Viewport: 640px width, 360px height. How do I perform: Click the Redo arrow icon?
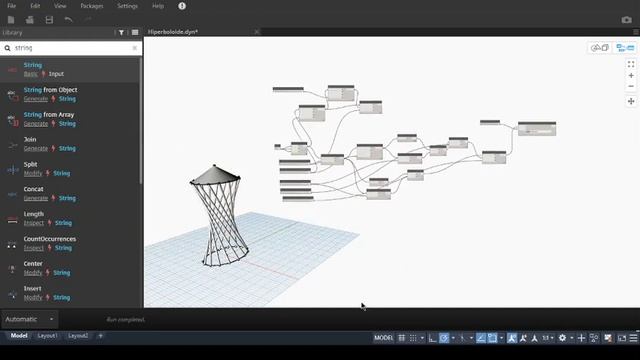(87, 20)
